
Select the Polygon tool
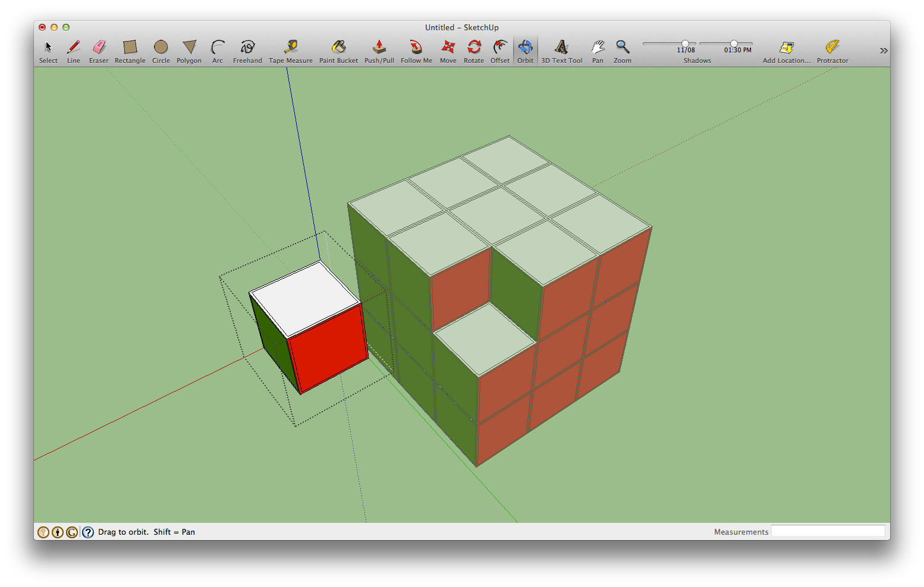[x=188, y=48]
